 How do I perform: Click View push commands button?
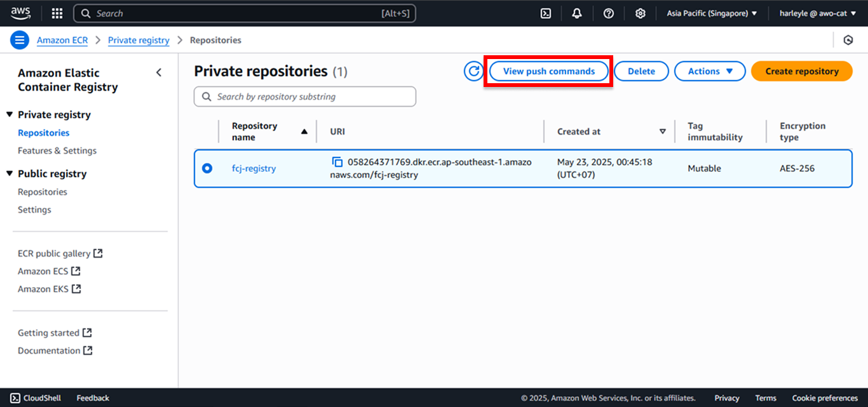pos(549,71)
